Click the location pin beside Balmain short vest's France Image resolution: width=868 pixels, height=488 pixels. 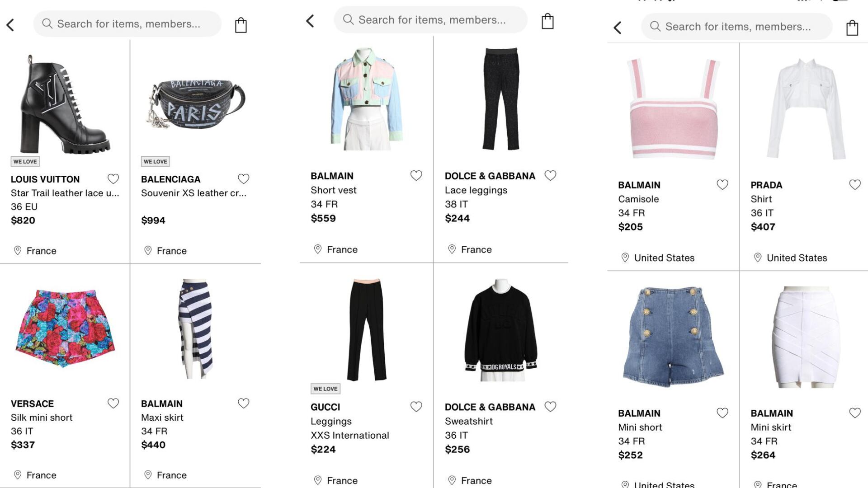317,249
